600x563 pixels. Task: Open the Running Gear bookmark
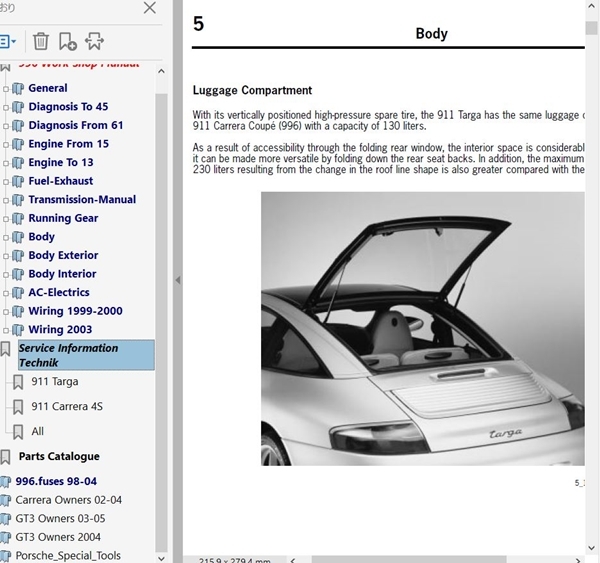tap(63, 218)
